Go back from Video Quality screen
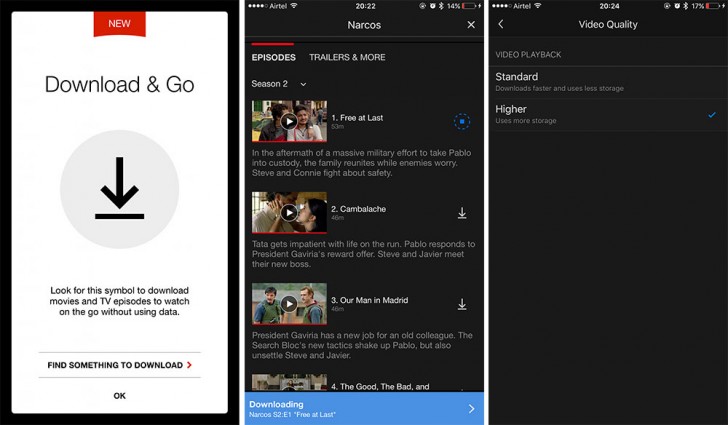This screenshot has height=425, width=728. point(500,24)
